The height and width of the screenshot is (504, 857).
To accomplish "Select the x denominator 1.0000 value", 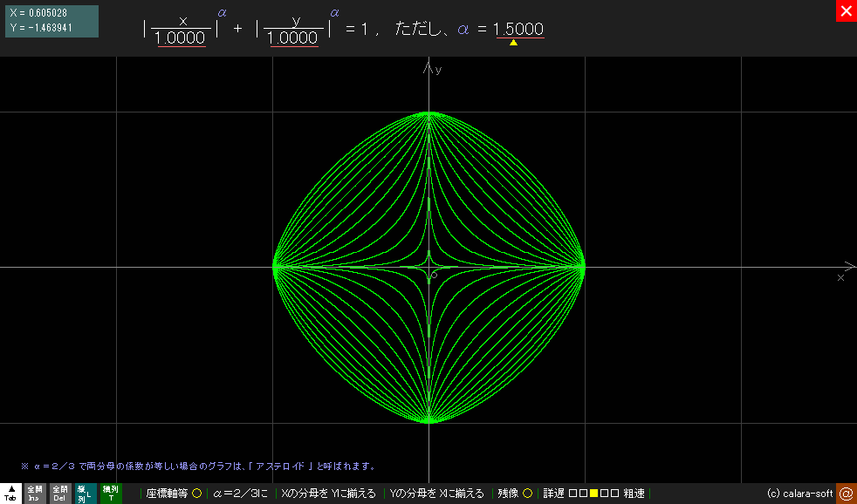I will point(181,38).
